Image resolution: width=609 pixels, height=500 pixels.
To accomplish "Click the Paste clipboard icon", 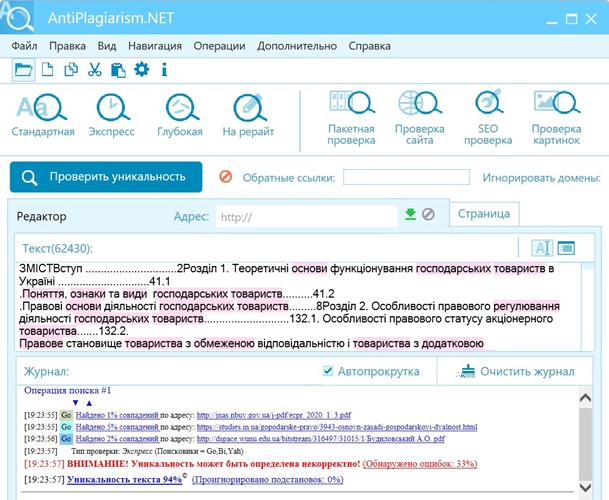I will tap(118, 70).
